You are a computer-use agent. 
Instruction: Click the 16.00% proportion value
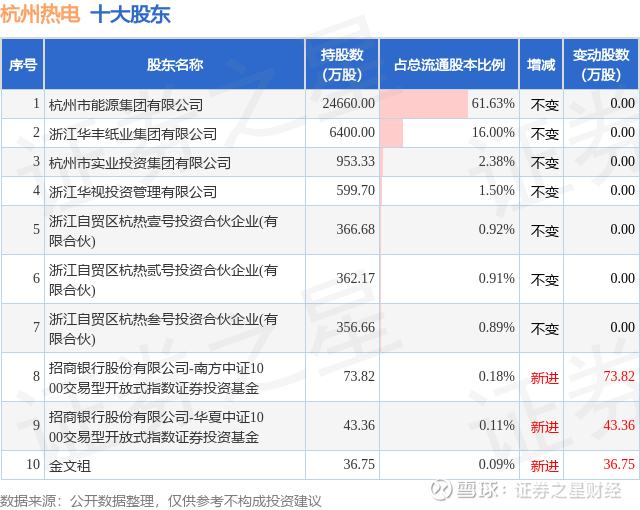[493, 132]
